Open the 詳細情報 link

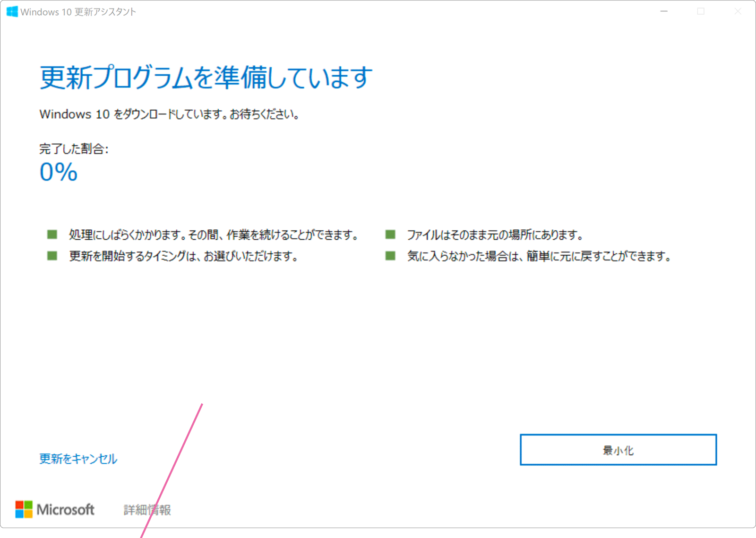click(x=147, y=510)
